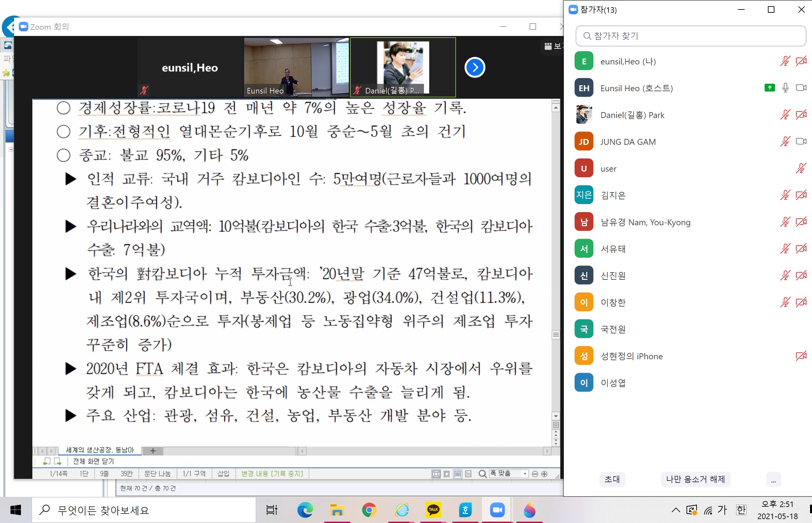Click the previous-screen green arrow icon beside 전체 화면 닫기
The height and width of the screenshot is (523, 812).
pos(46,461)
